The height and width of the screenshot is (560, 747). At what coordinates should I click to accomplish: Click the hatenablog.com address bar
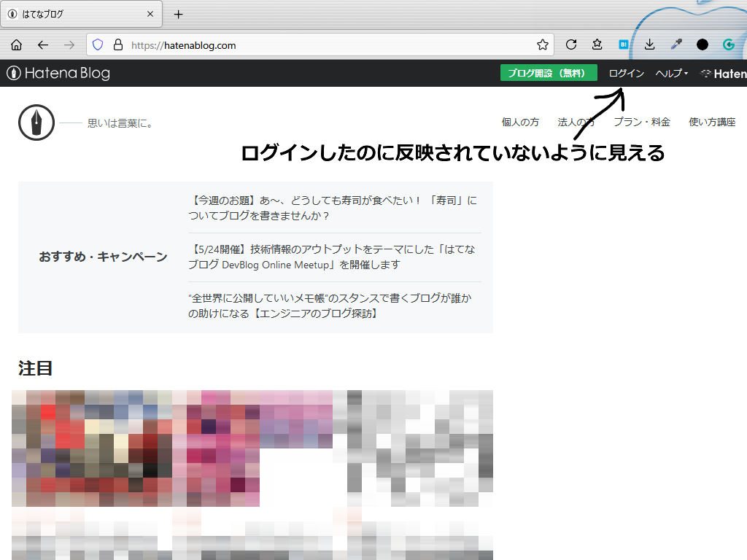[x=320, y=45]
